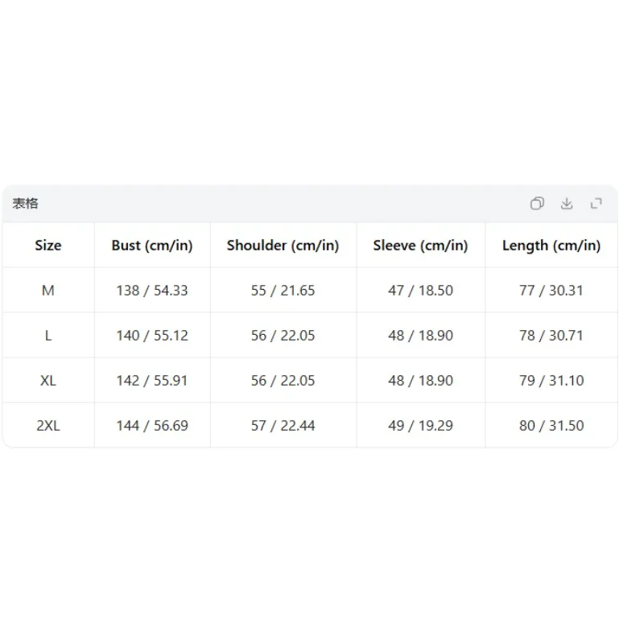644x644 pixels.
Task: Click the 47 / 18.50 sleeve cell
Action: (420, 291)
